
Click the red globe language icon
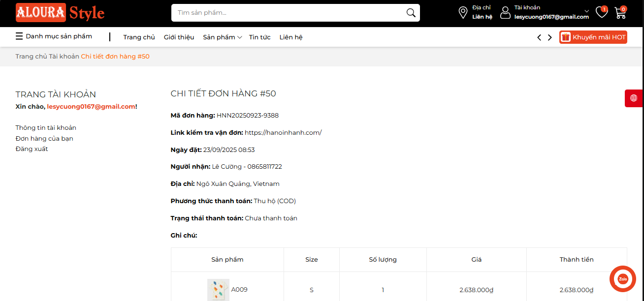634,98
